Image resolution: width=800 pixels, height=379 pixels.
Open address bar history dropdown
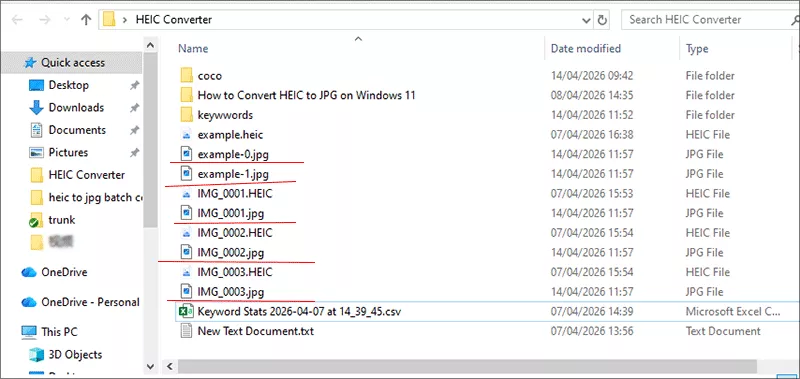586,20
